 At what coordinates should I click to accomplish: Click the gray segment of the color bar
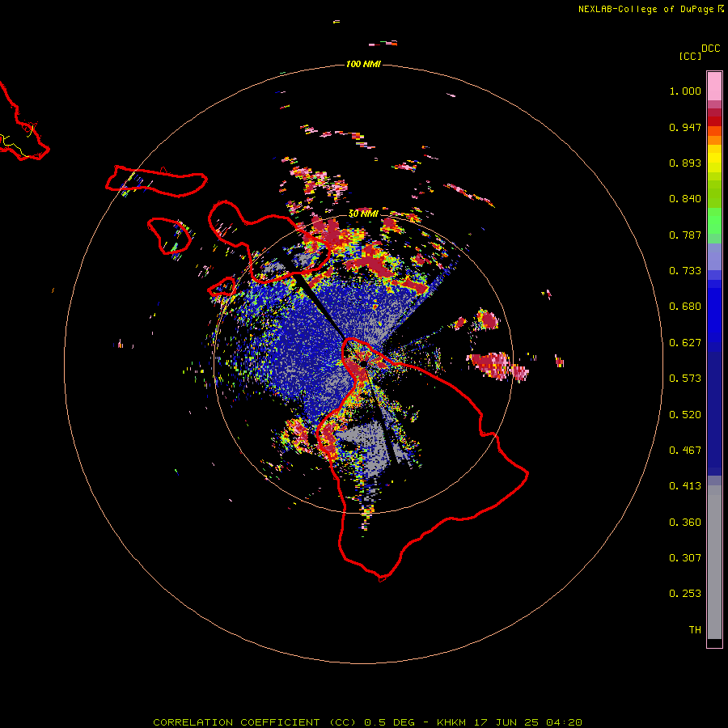click(x=714, y=562)
